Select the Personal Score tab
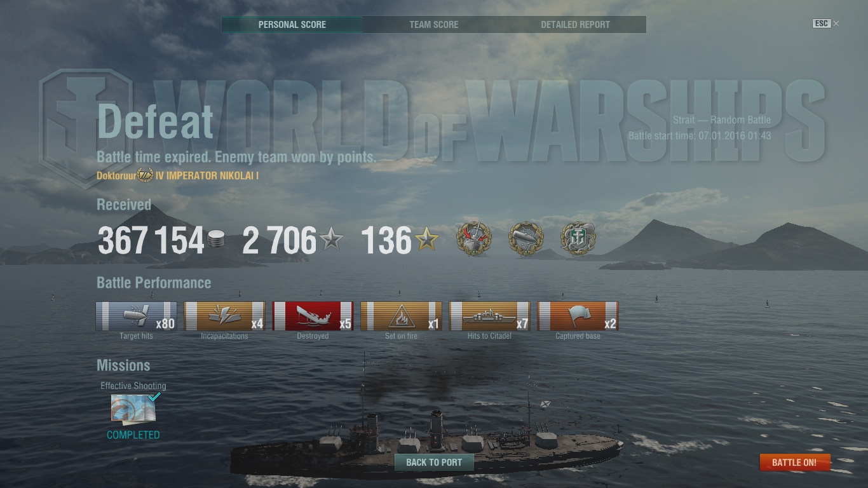This screenshot has width=868, height=488. point(292,25)
